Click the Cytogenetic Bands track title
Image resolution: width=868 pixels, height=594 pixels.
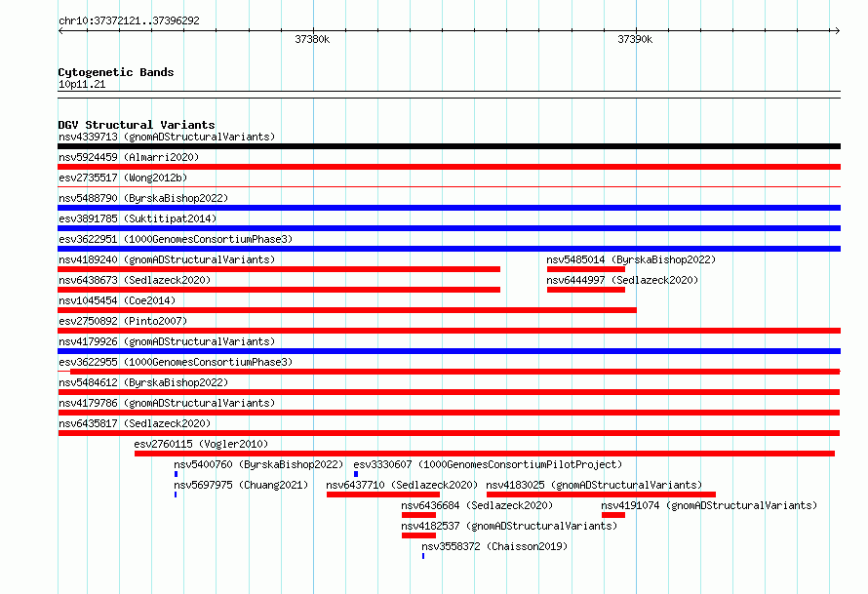click(116, 72)
